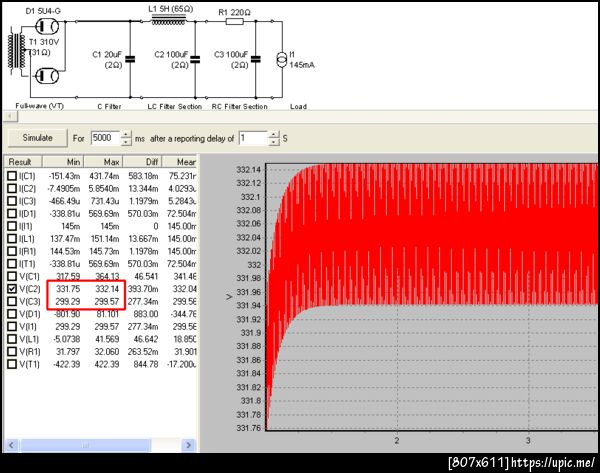
Task: Sort by the Max column header
Action: pos(103,162)
